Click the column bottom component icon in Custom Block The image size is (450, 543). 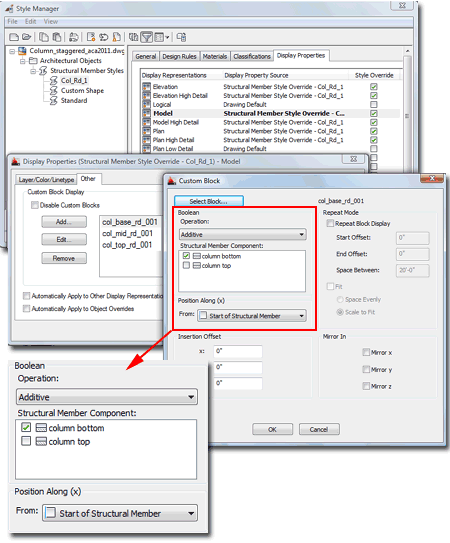pyautogui.click(x=196, y=256)
